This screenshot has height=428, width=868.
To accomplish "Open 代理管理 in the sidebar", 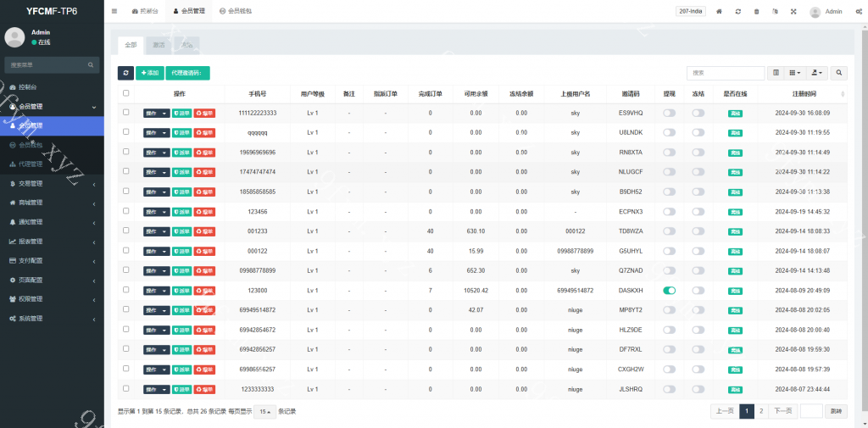I will click(52, 164).
